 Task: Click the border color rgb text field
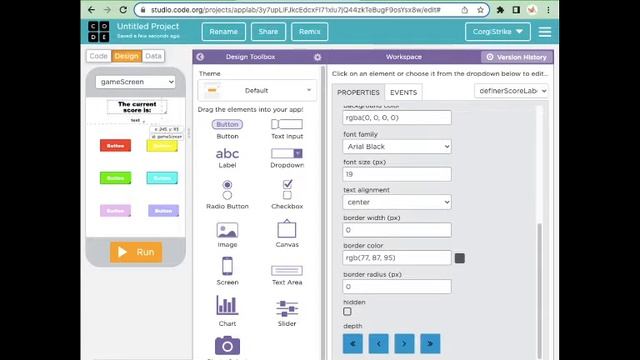397,258
